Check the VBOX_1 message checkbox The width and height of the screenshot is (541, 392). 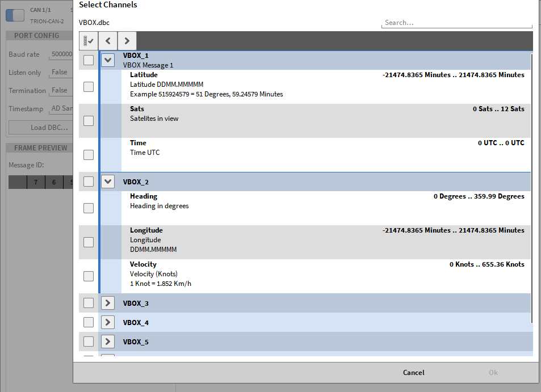(x=89, y=60)
